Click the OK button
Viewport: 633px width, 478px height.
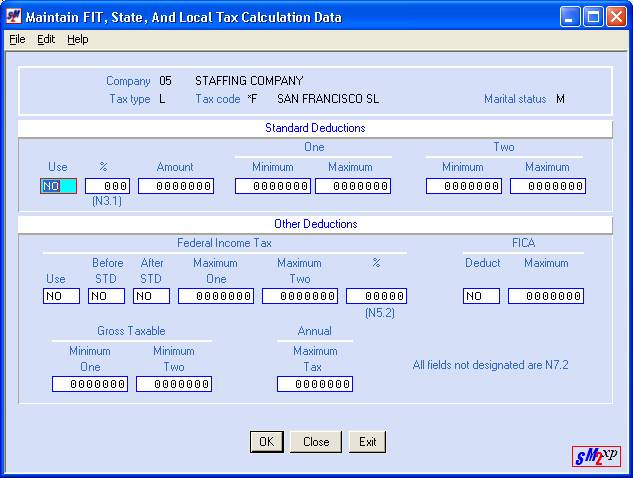click(x=267, y=442)
